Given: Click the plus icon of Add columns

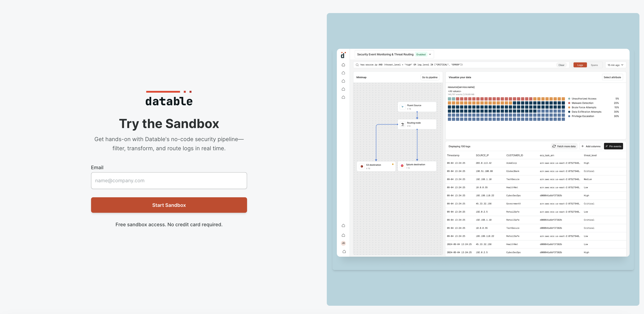Looking at the screenshot, I should [583, 146].
